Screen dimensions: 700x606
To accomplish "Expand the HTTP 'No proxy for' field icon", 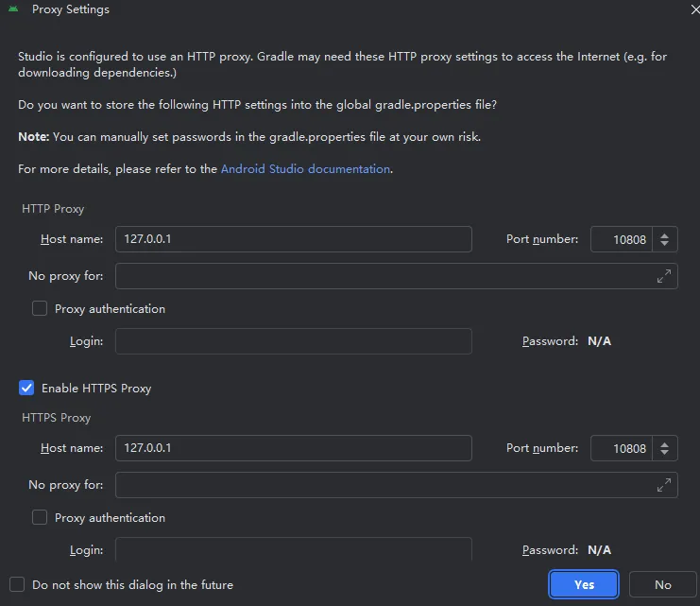I will click(x=664, y=276).
